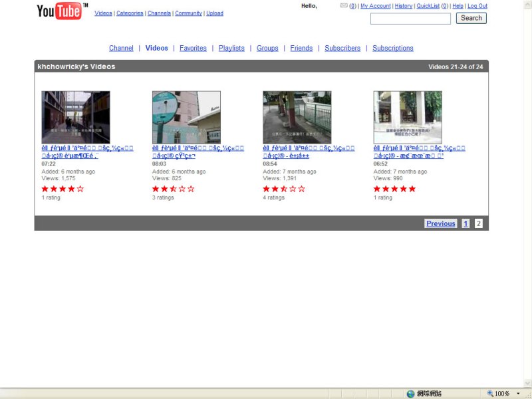Open the thumbnail of the 08:54 video
Image resolution: width=532 pixels, height=399 pixels.
coord(297,117)
